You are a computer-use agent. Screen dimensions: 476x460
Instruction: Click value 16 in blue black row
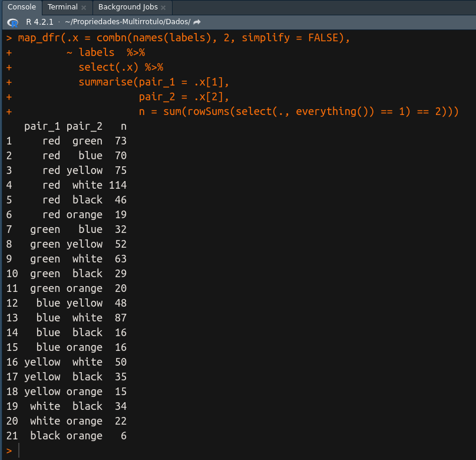coord(121,333)
